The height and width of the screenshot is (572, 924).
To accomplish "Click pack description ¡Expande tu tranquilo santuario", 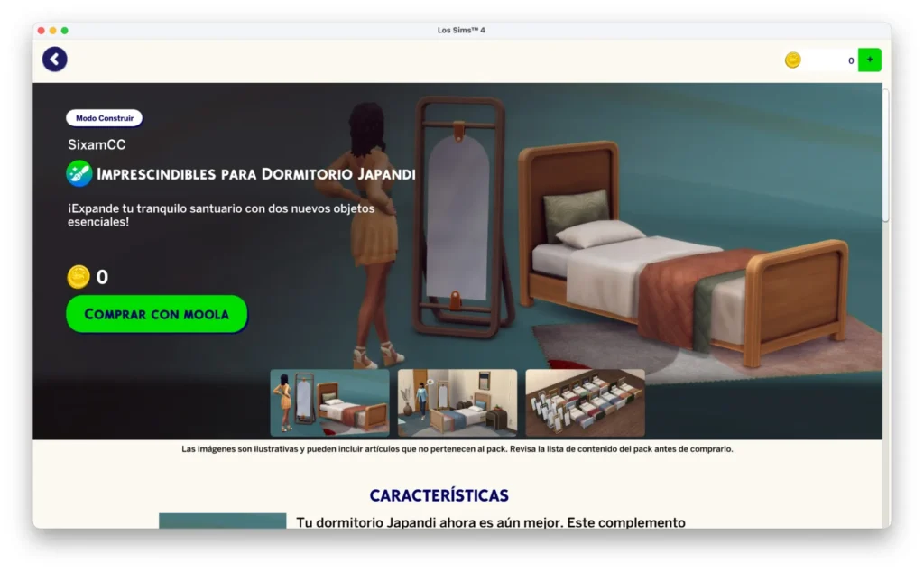I will point(221,215).
